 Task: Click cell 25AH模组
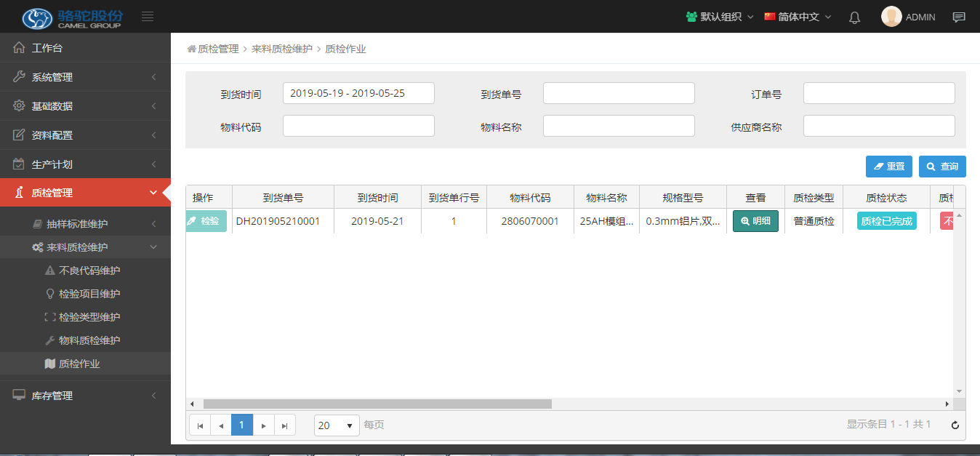point(606,221)
